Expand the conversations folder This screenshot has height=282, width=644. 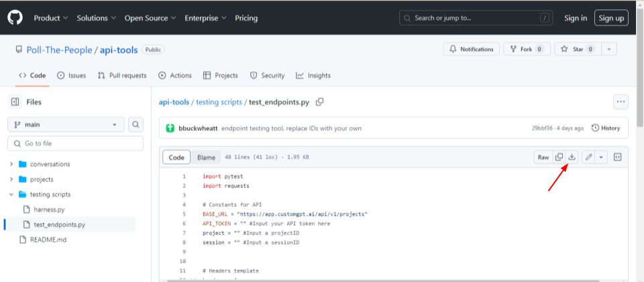(11, 164)
